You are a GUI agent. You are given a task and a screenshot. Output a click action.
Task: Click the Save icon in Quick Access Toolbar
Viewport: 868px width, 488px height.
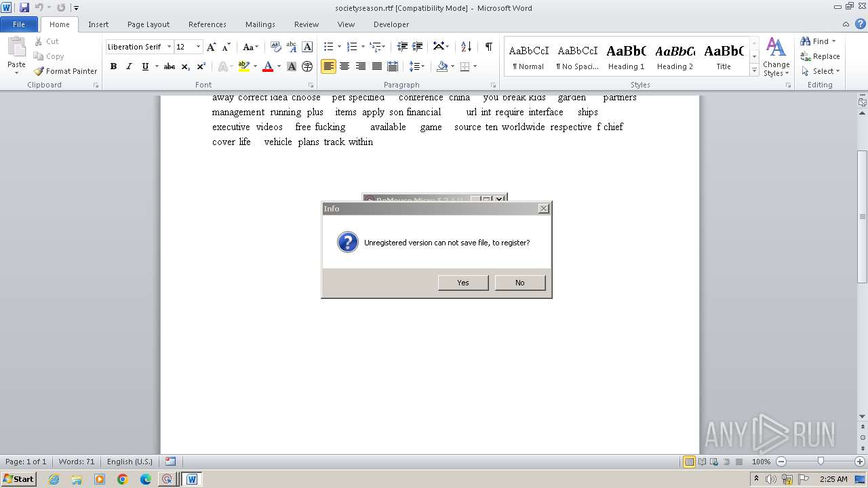pyautogui.click(x=24, y=7)
